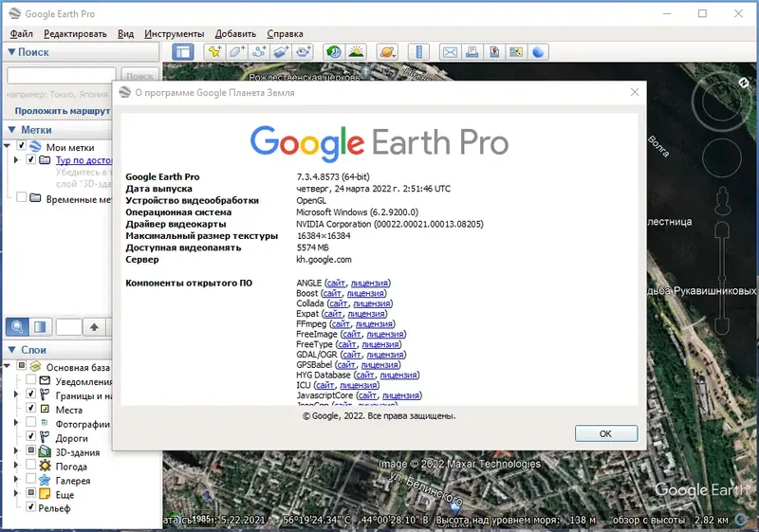Click the 3D-здания buildings layer icon
Image resolution: width=759 pixels, height=532 pixels.
45,451
